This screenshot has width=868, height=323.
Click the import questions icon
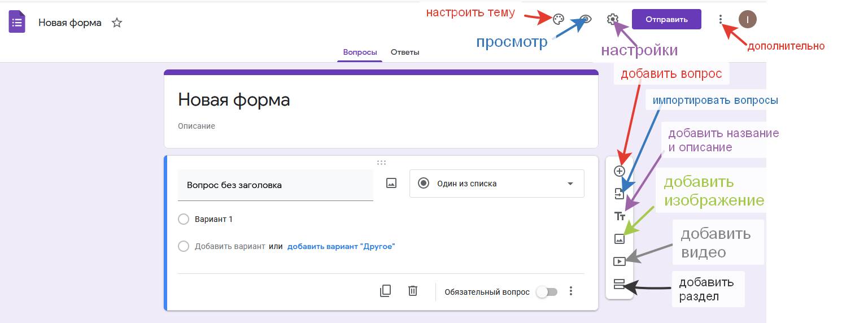point(620,194)
